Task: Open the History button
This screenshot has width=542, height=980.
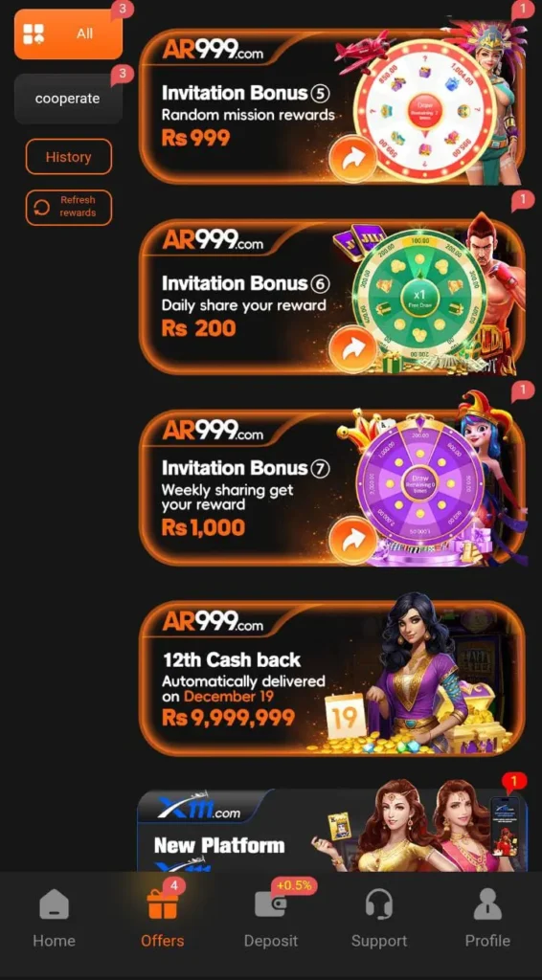Action: 69,157
